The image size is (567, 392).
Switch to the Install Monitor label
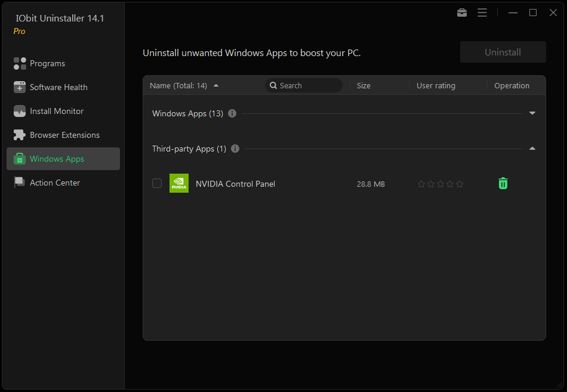pyautogui.click(x=57, y=111)
